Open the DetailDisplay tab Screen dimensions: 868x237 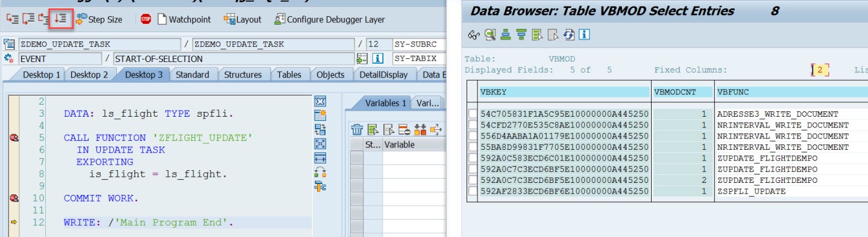coord(383,75)
